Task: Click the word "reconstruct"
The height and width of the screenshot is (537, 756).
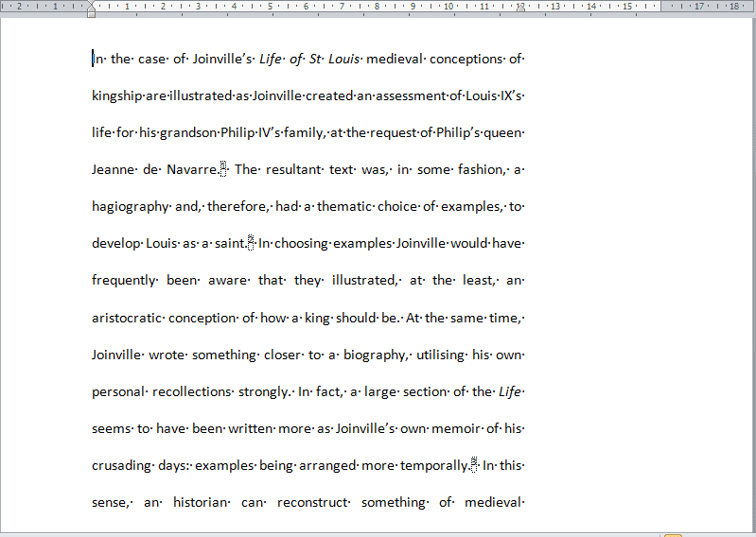Action: (x=312, y=502)
